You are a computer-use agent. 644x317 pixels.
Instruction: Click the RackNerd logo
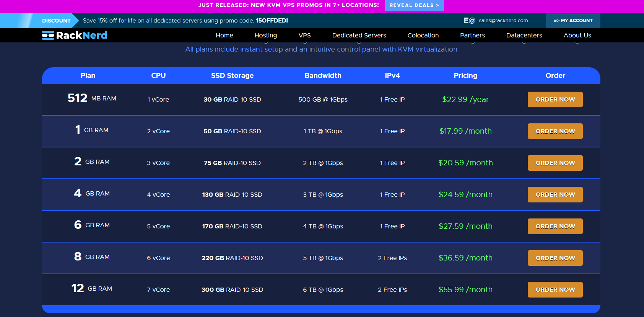pos(75,36)
